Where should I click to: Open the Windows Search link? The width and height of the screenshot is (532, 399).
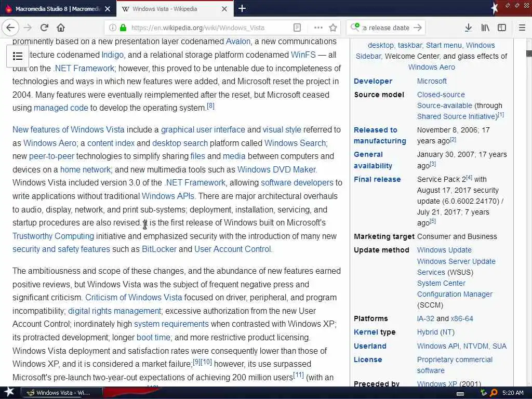(295, 143)
